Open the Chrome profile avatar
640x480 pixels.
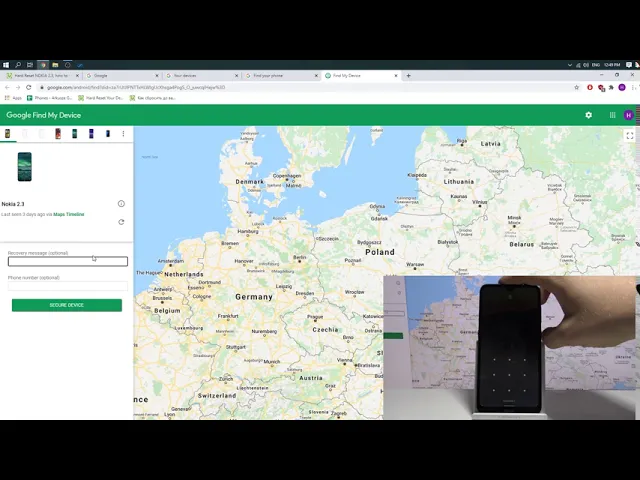[x=622, y=87]
